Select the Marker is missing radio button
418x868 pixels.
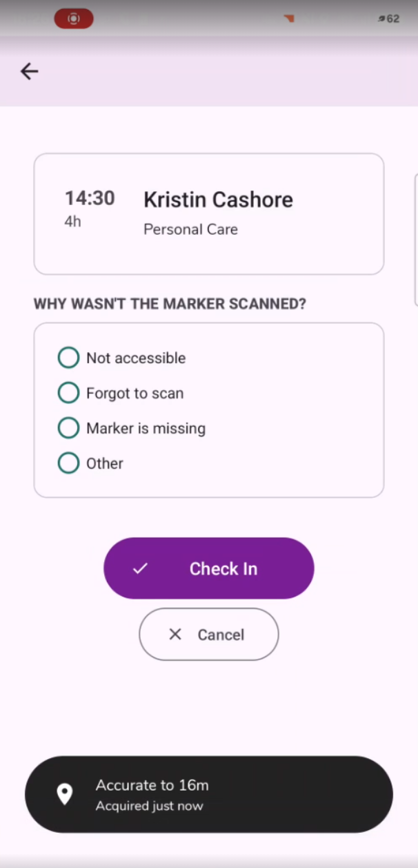68,428
